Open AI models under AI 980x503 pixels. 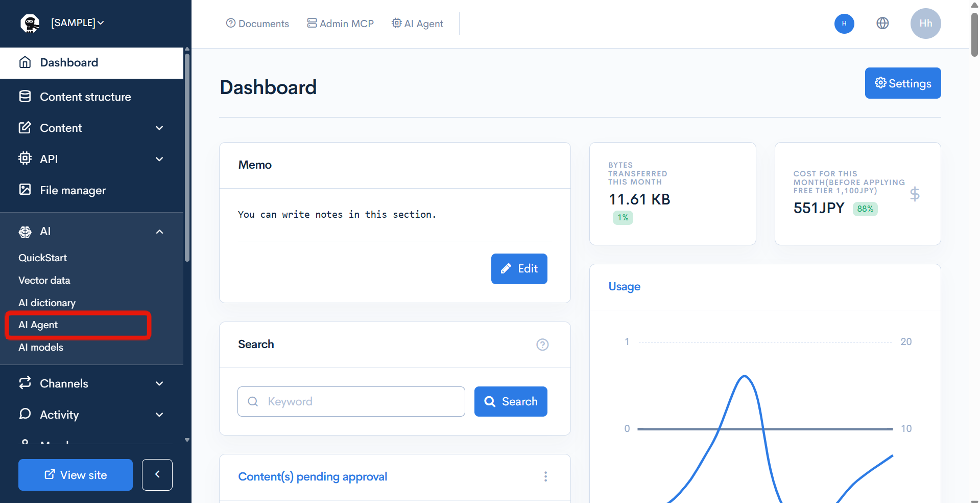pos(41,347)
